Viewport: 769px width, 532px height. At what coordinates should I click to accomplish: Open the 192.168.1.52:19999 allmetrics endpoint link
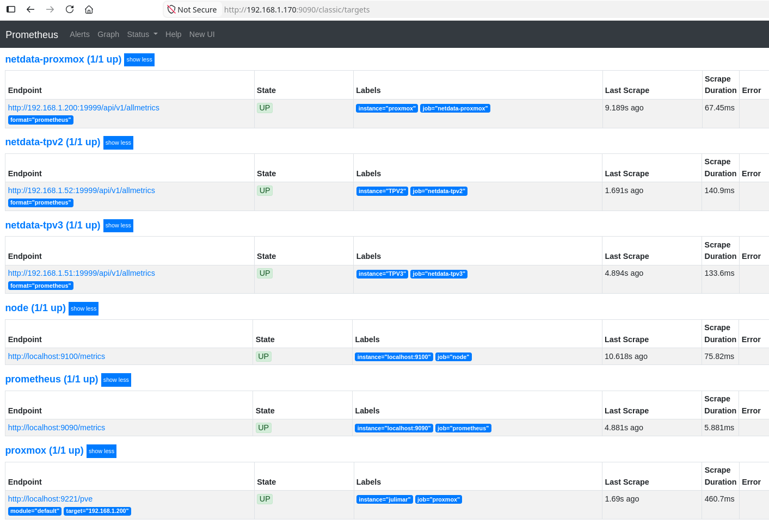pyautogui.click(x=82, y=190)
